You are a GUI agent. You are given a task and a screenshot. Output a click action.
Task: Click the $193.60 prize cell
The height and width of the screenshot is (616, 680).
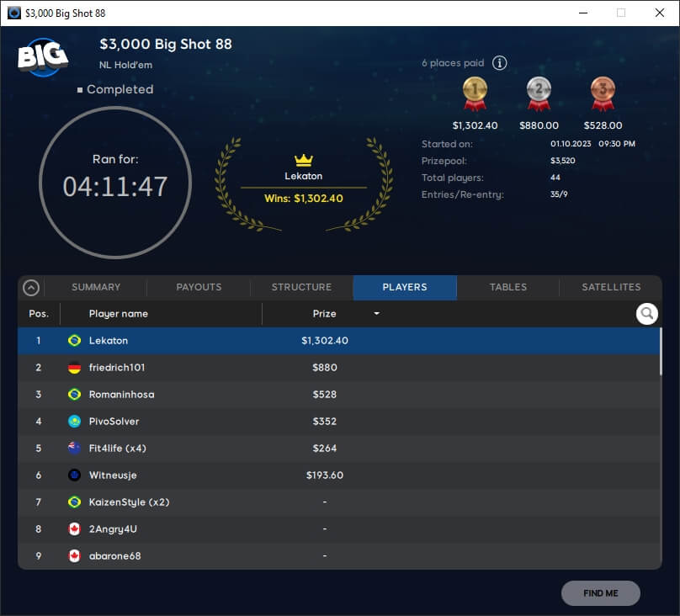324,475
